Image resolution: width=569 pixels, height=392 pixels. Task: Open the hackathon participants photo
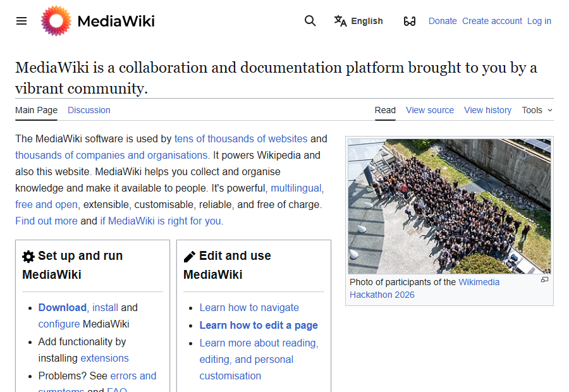[450, 206]
